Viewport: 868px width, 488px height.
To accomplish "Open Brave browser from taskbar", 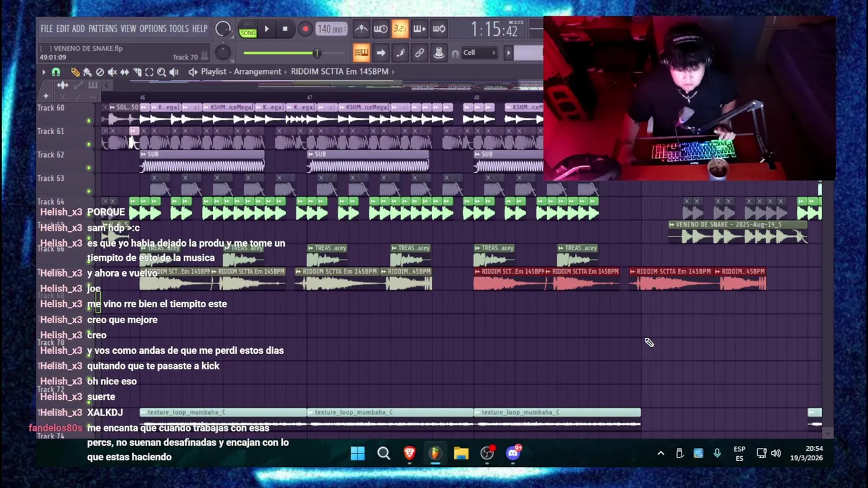I will [410, 453].
